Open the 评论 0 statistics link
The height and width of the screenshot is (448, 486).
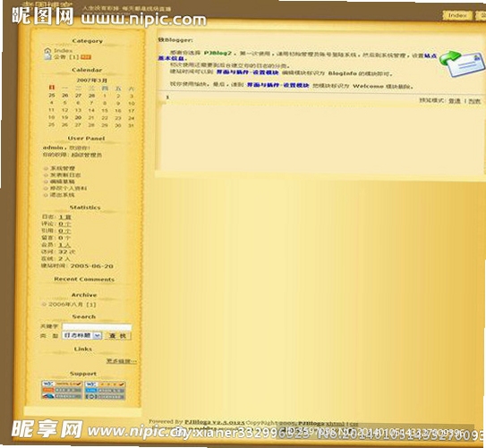64,224
